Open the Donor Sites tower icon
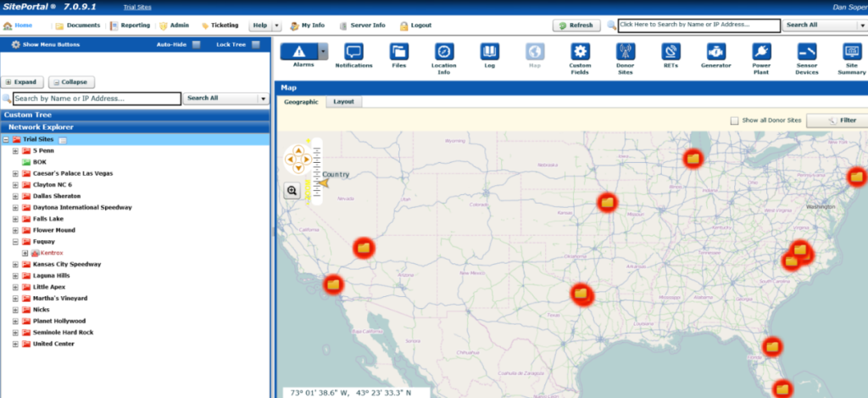The width and height of the screenshot is (868, 398). (x=626, y=52)
